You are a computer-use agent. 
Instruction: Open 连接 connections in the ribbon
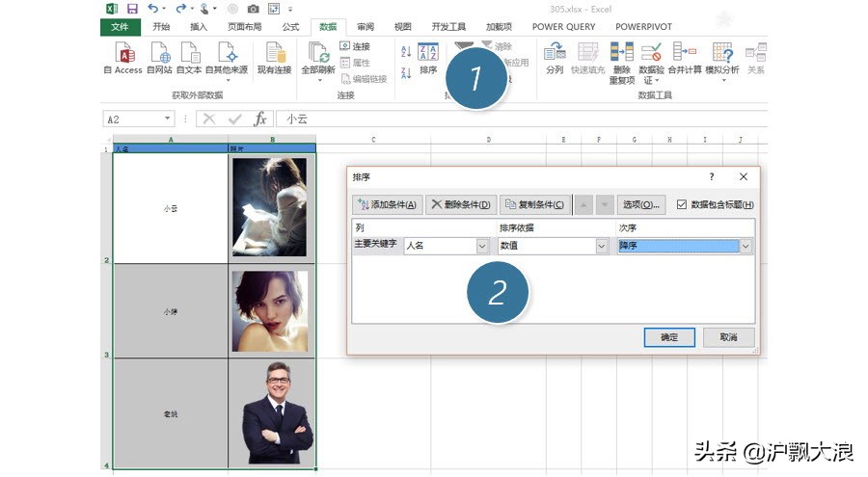pos(355,46)
